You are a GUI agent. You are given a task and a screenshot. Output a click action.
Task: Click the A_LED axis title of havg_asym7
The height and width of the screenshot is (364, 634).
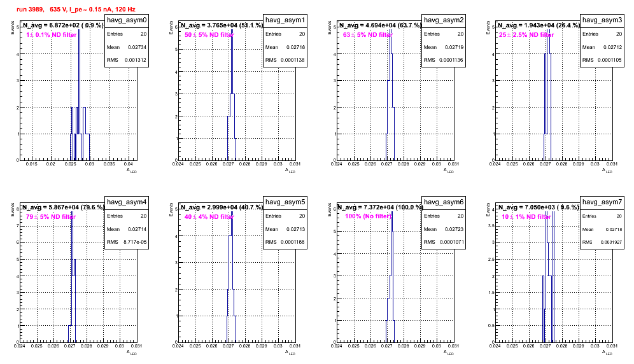[607, 353]
